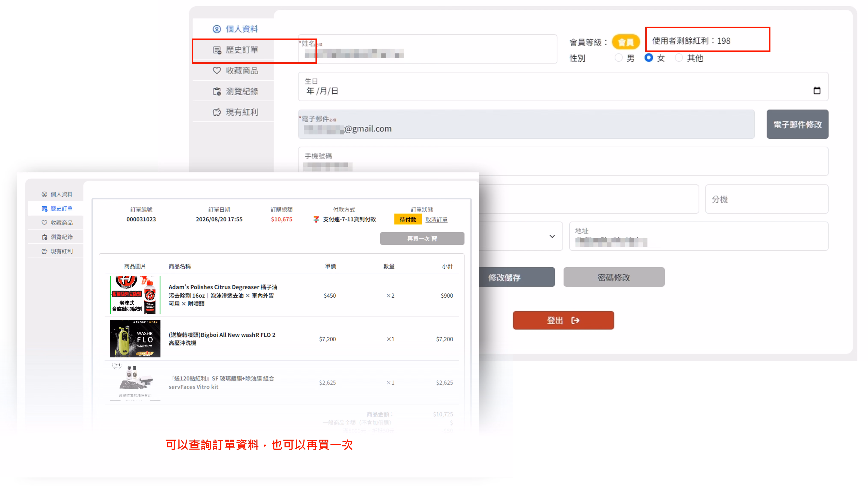Click the 待付款 order status badge
The height and width of the screenshot is (486, 868).
(x=408, y=220)
